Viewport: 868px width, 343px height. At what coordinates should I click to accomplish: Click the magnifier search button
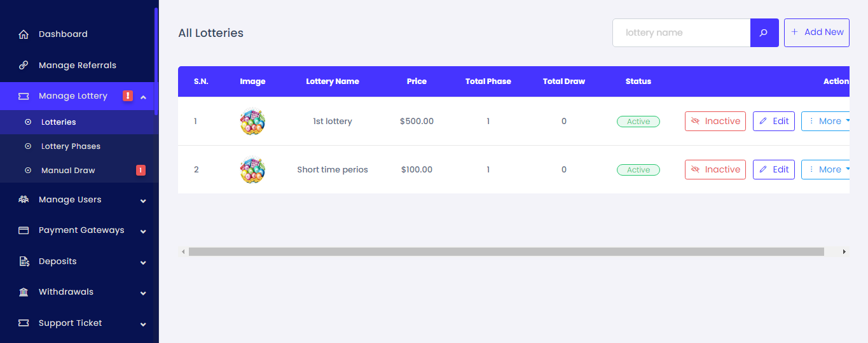(x=764, y=32)
